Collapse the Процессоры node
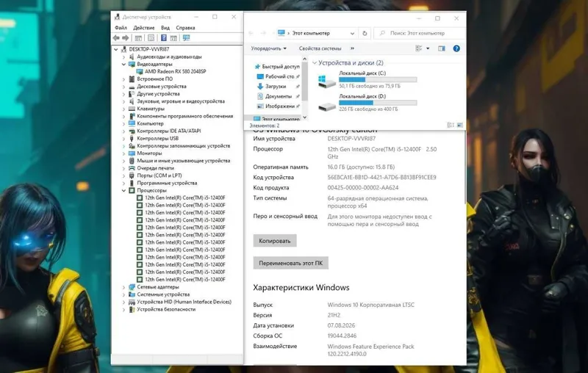588x373 pixels. click(x=123, y=190)
